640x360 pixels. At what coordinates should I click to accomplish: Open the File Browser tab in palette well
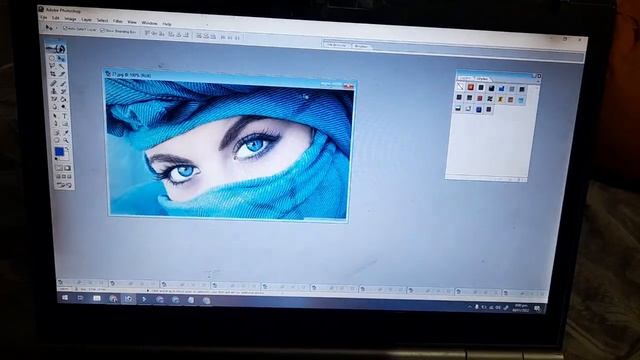tap(337, 45)
